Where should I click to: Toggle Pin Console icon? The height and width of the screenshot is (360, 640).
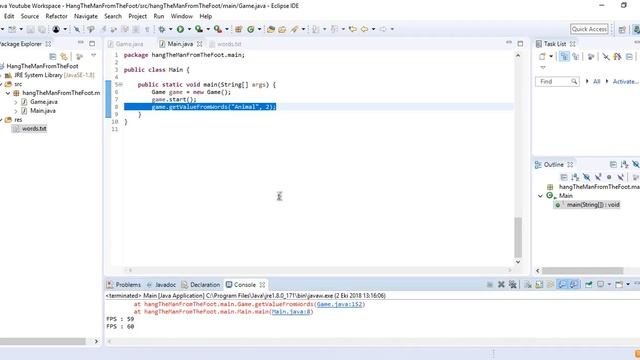[x=589, y=284]
